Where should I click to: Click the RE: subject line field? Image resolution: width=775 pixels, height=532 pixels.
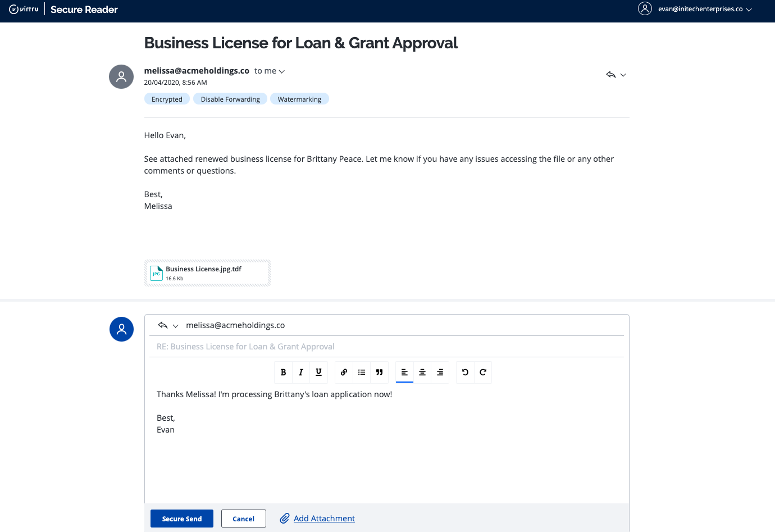click(x=386, y=347)
